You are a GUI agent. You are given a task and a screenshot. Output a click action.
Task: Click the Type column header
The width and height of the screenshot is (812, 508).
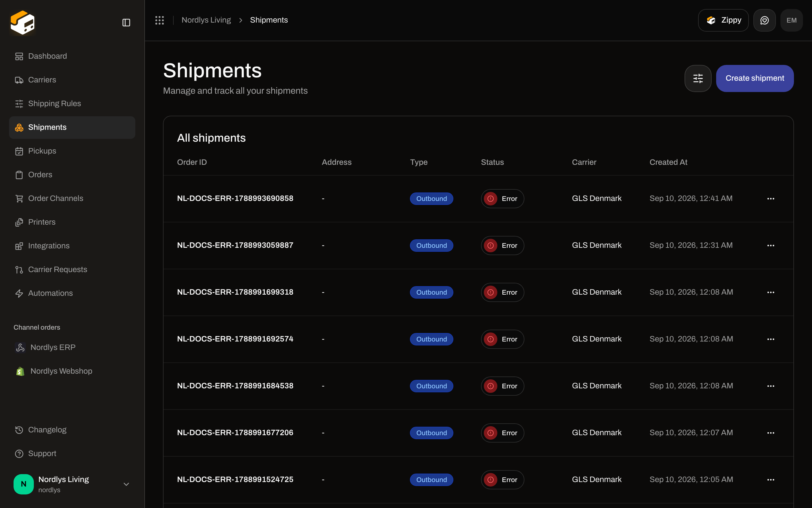419,162
